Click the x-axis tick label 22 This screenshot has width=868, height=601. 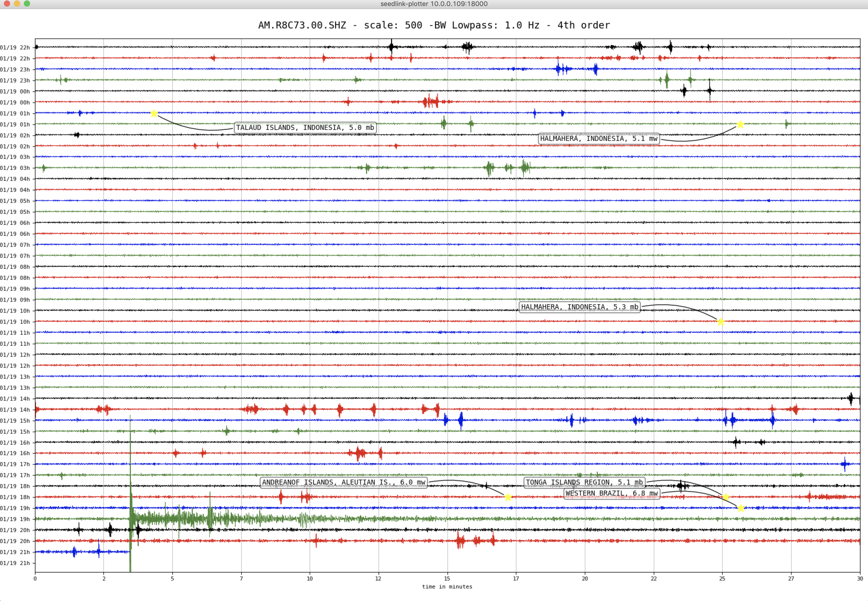(x=654, y=579)
